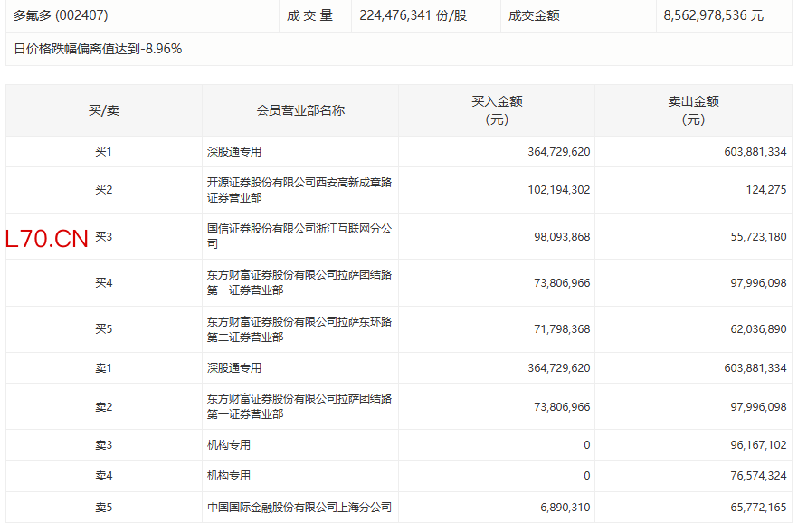This screenshot has width=798, height=532.
Task: Click the 卖出金额 column header
Action: (693, 110)
